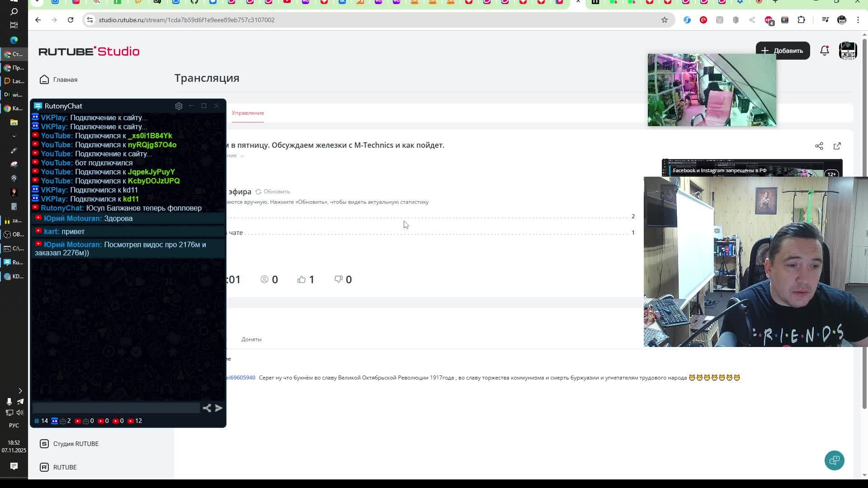
Task: Open the support chat bubble button
Action: [834, 460]
